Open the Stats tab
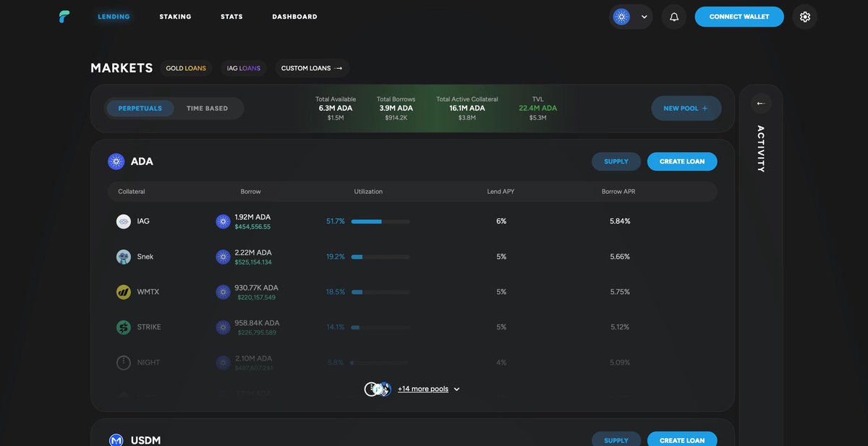Screen dimensions: 868x446 231,17
